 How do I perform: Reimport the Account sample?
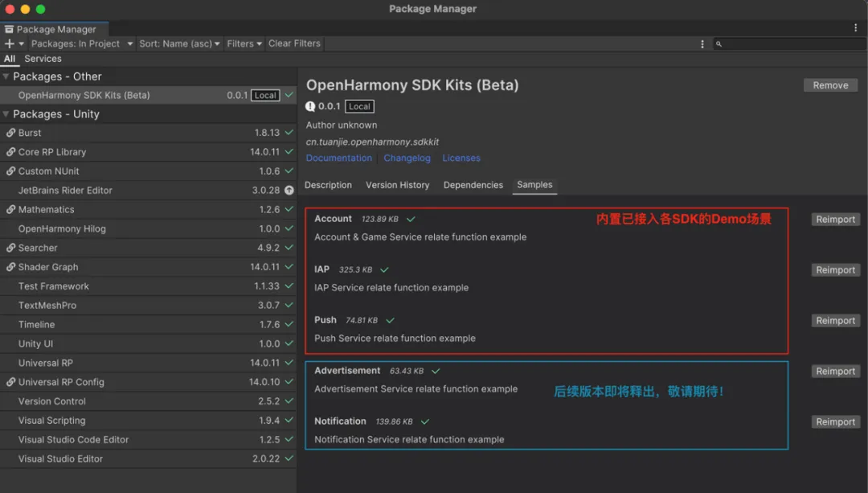[835, 220]
